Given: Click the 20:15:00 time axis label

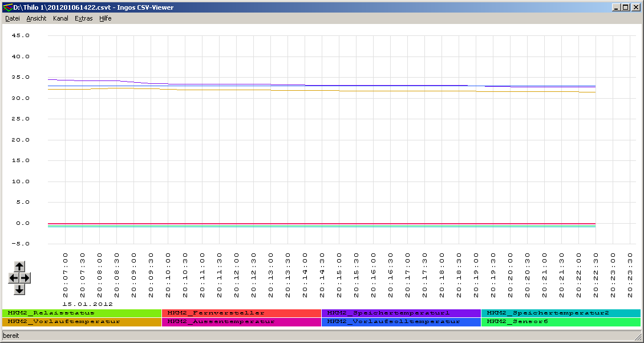Looking at the screenshot, I should pyautogui.click(x=339, y=275).
